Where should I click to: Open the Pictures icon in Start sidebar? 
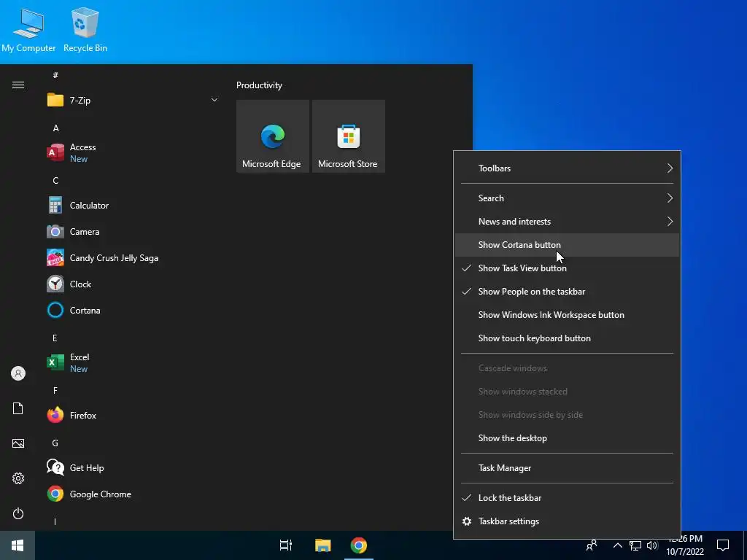click(18, 443)
